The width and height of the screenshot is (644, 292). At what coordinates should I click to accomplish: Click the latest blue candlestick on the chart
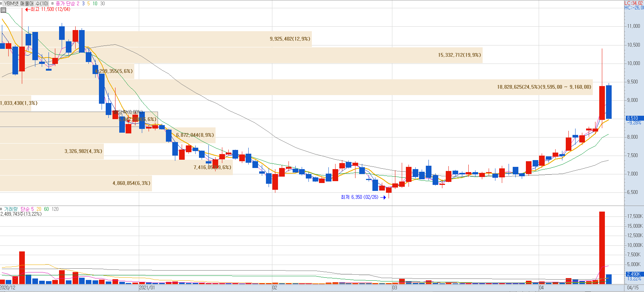(609, 102)
